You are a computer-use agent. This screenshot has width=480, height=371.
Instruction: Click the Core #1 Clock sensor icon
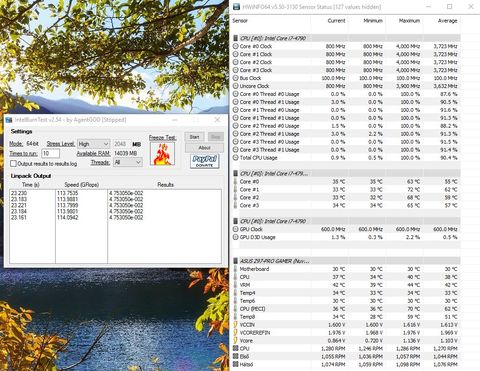pos(235,54)
